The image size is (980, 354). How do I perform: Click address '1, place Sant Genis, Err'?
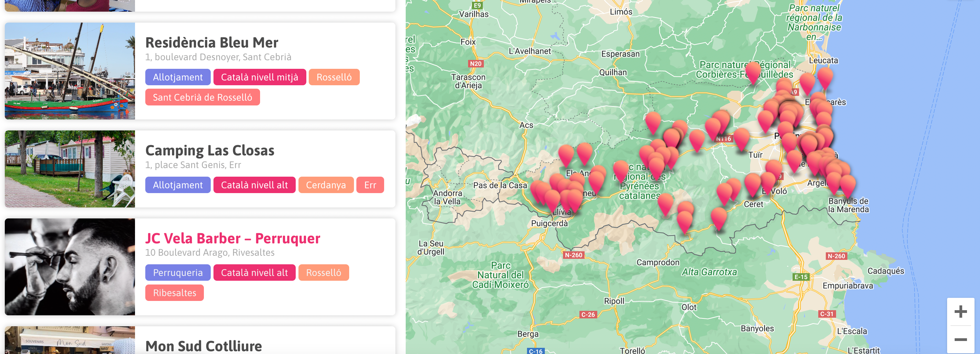(193, 165)
